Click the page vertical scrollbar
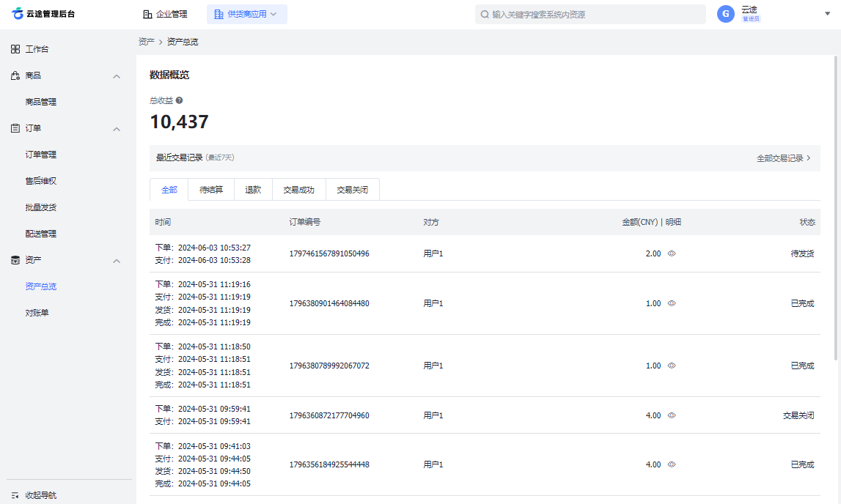841x504 pixels. 836,208
